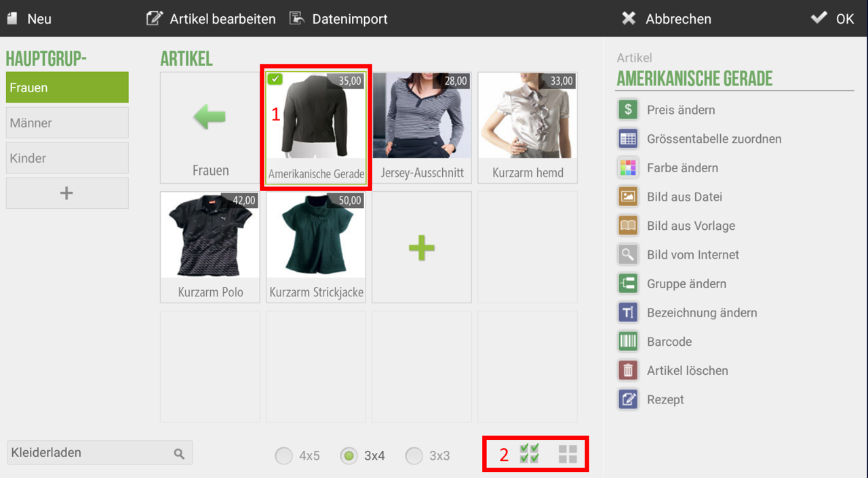Click the Bild aus Vorlage book icon
The image size is (868, 478).
point(628,225)
